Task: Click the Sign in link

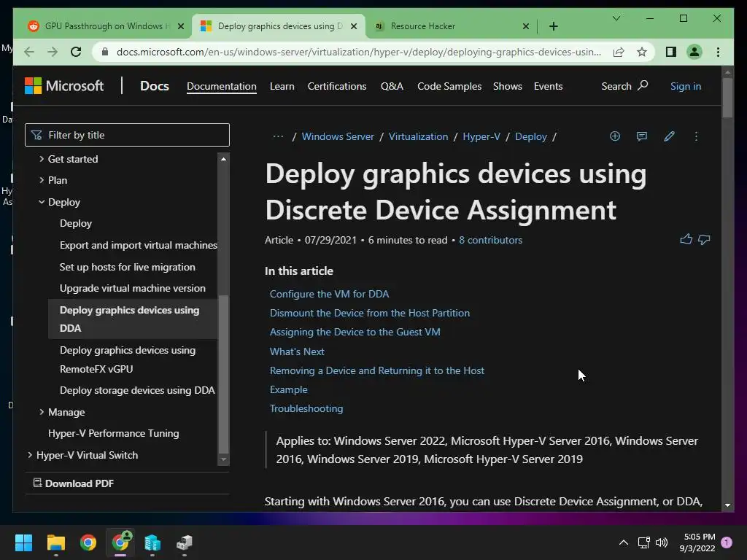Action: (x=686, y=86)
